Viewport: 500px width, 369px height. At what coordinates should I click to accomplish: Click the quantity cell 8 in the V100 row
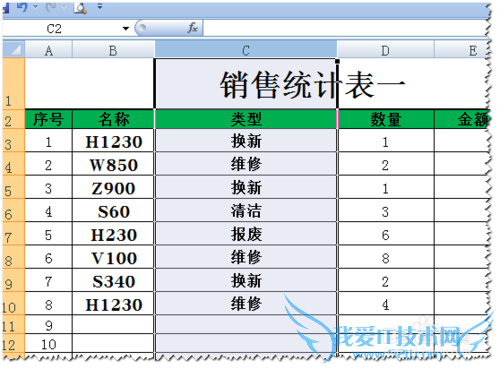tap(386, 258)
